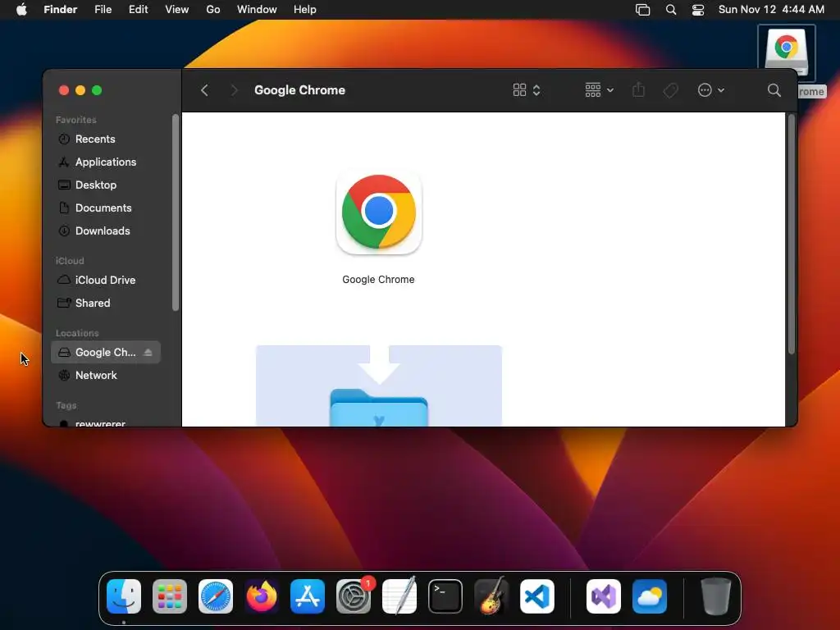Launch Visual Studio Code from the Dock

click(x=537, y=596)
